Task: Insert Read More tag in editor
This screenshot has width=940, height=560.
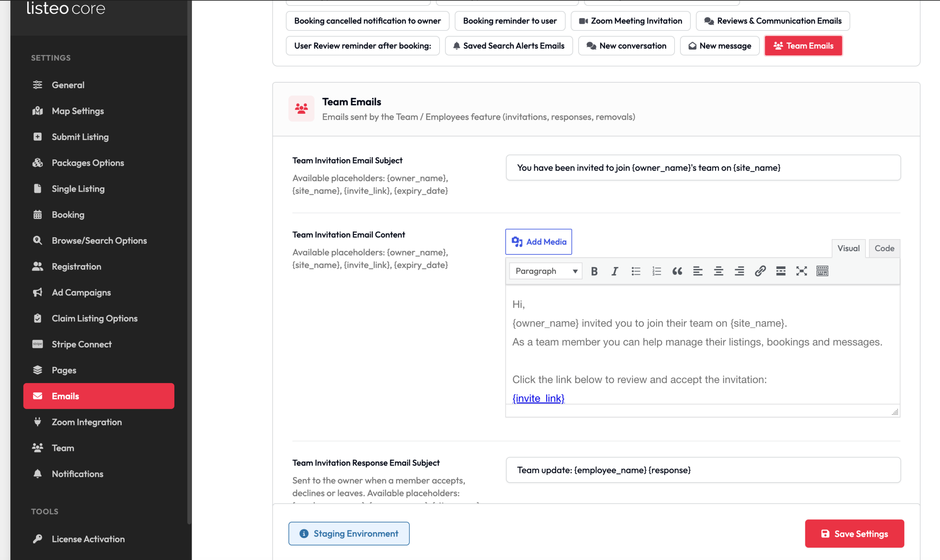Action: 781,271
